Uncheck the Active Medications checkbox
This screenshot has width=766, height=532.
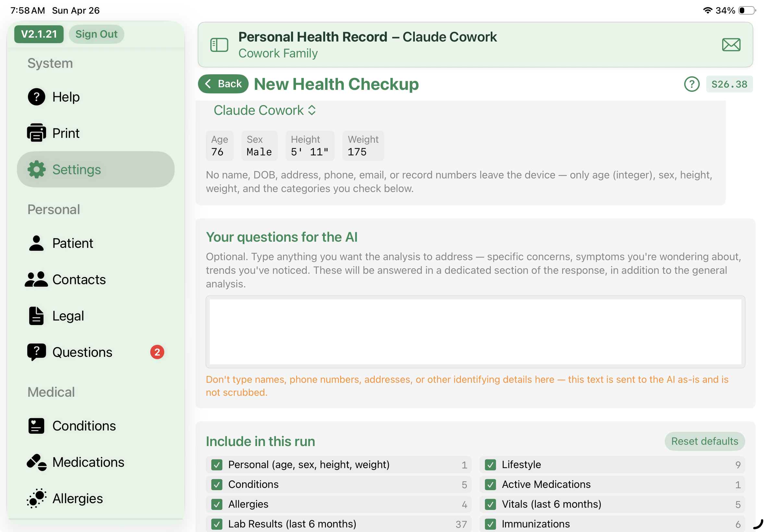coord(490,484)
